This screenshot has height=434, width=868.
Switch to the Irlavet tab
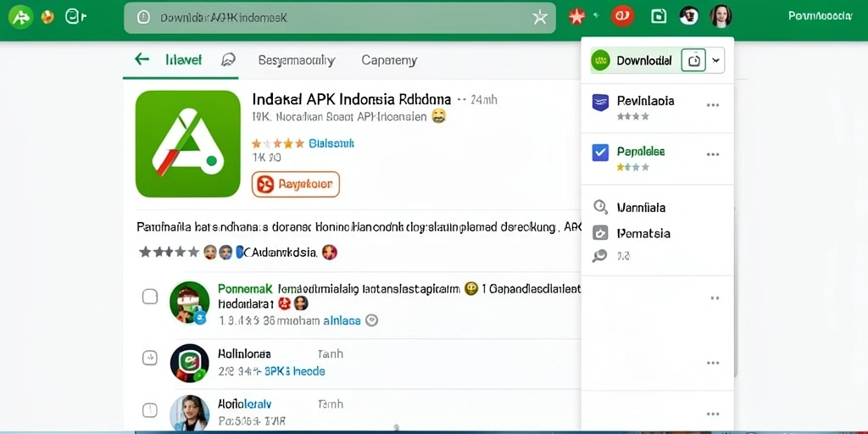[183, 60]
